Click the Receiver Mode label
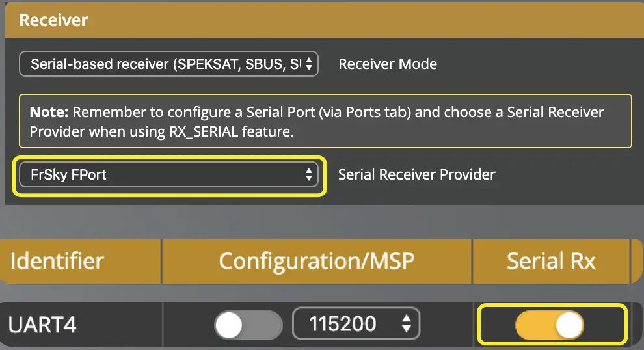This screenshot has height=350, width=644. (388, 64)
